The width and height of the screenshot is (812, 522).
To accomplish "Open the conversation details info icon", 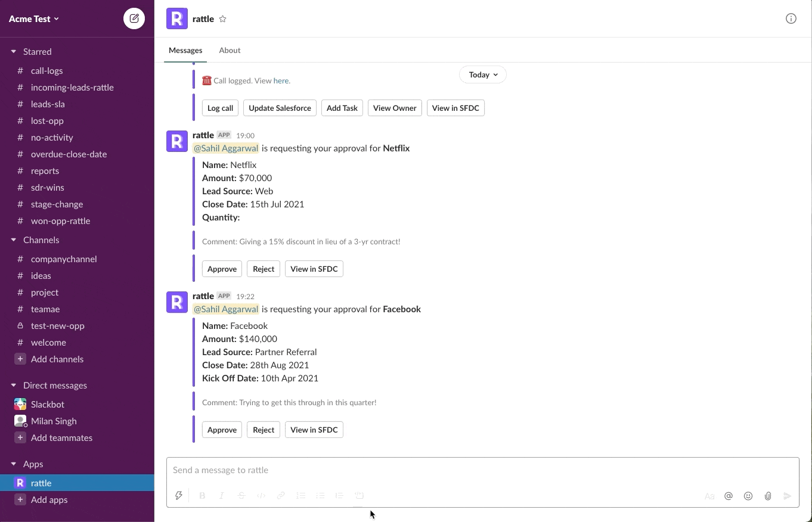I will tap(791, 18).
